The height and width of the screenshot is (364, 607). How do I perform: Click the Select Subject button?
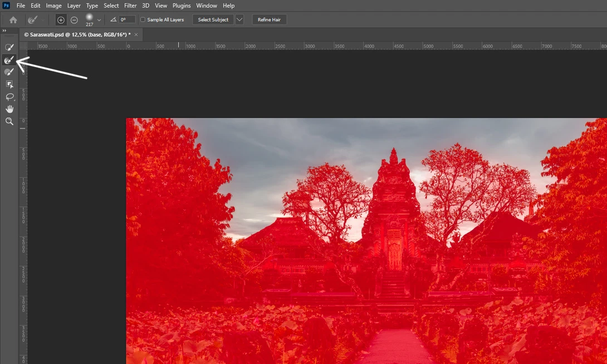(212, 19)
